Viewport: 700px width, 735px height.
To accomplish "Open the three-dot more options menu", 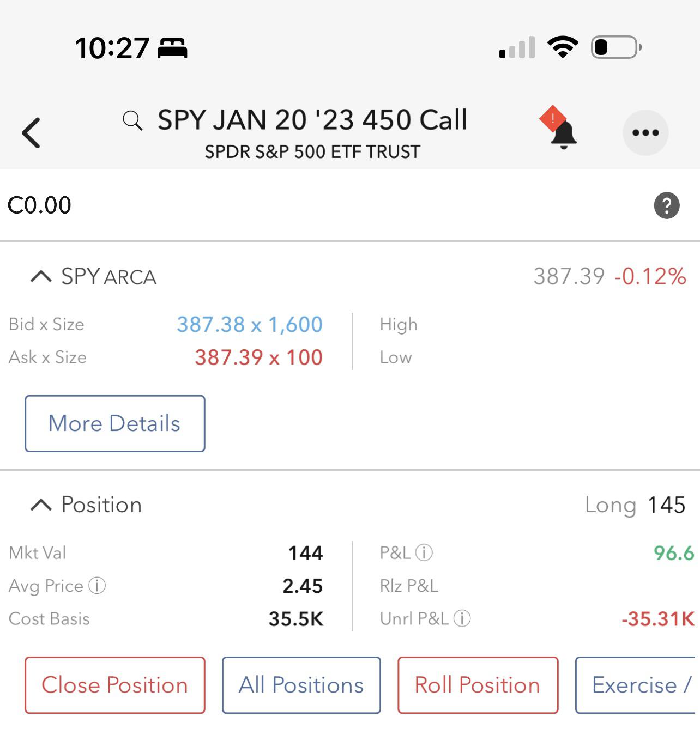I will pos(645,132).
